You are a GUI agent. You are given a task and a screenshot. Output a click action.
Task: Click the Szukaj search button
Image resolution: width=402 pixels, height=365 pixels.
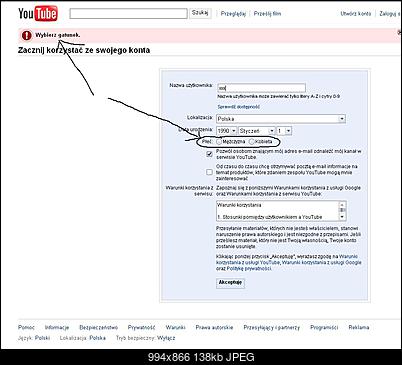pos(200,13)
